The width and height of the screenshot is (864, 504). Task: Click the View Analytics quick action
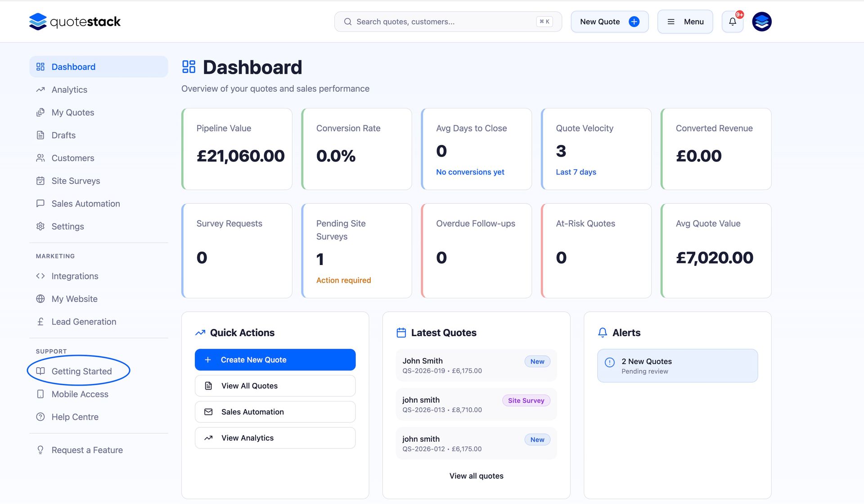275,438
